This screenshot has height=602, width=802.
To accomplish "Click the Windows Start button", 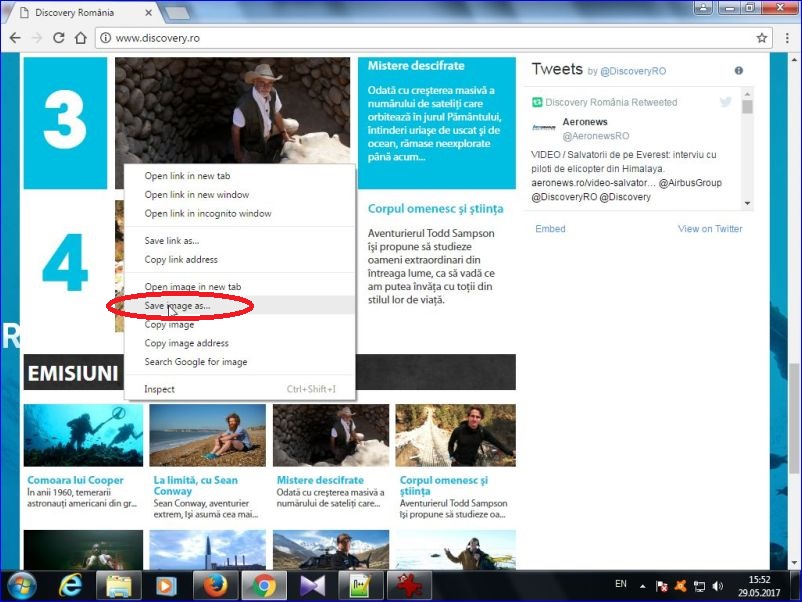I will coord(22,585).
